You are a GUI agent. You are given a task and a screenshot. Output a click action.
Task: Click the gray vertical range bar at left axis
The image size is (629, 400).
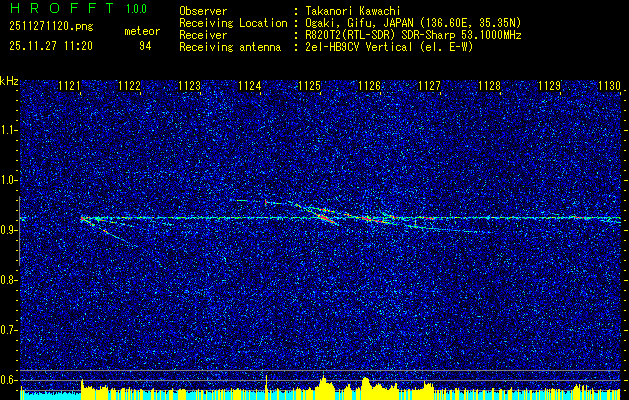click(x=19, y=231)
